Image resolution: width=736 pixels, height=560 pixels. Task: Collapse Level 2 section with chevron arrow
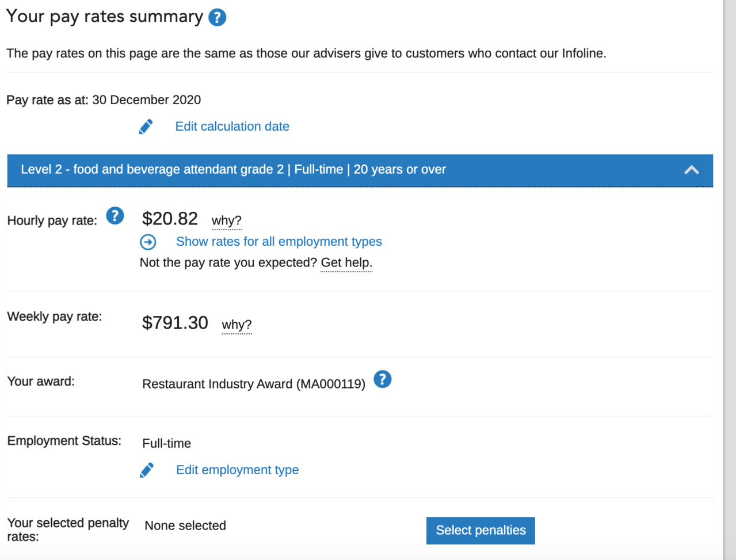point(692,170)
